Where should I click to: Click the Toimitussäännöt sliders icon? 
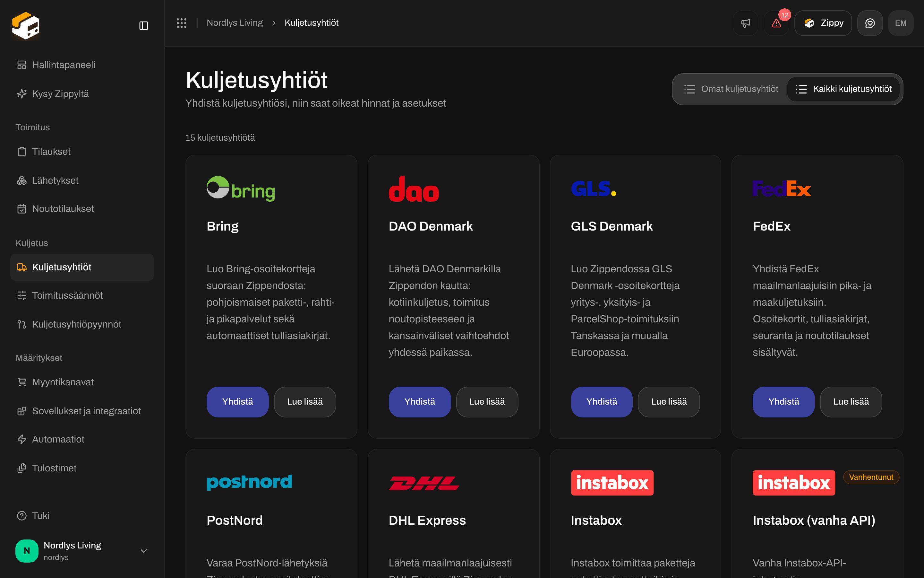[x=22, y=295]
